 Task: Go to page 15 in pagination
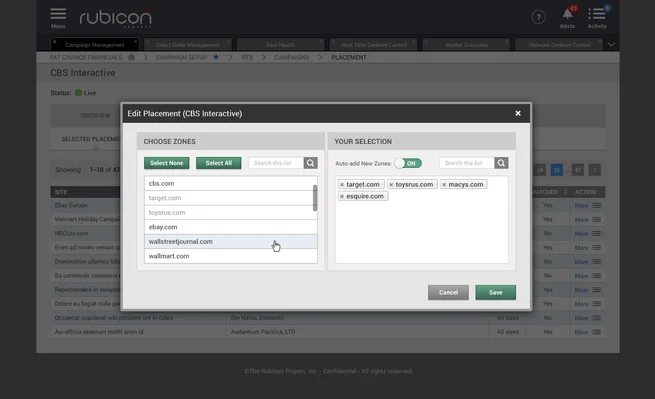556,170
